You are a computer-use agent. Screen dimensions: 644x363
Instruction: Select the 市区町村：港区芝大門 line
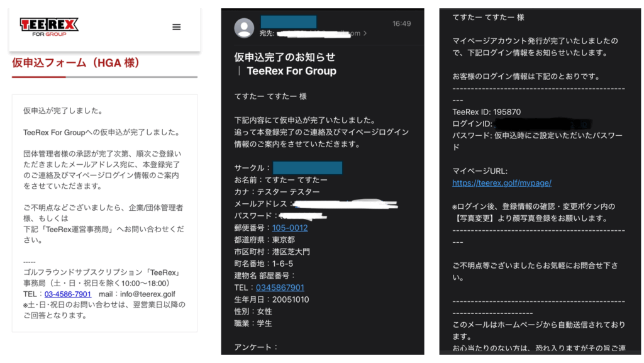click(272, 252)
